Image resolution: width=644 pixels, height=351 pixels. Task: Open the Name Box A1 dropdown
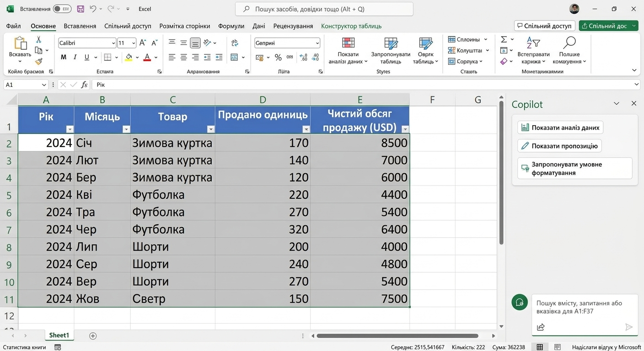tap(44, 85)
